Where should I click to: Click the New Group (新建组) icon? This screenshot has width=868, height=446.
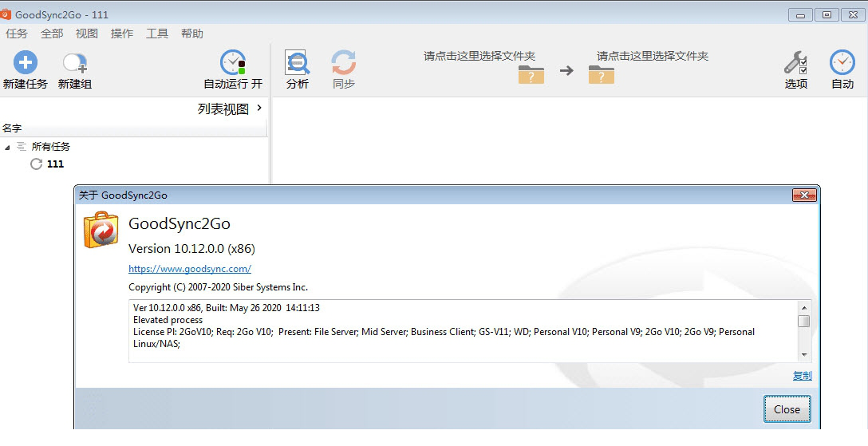pyautogui.click(x=75, y=63)
